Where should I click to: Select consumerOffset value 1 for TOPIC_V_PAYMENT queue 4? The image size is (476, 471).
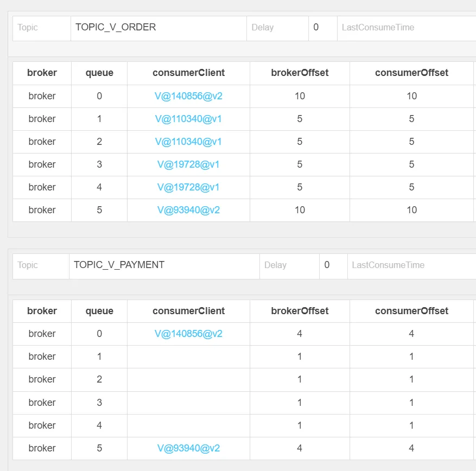tap(411, 425)
